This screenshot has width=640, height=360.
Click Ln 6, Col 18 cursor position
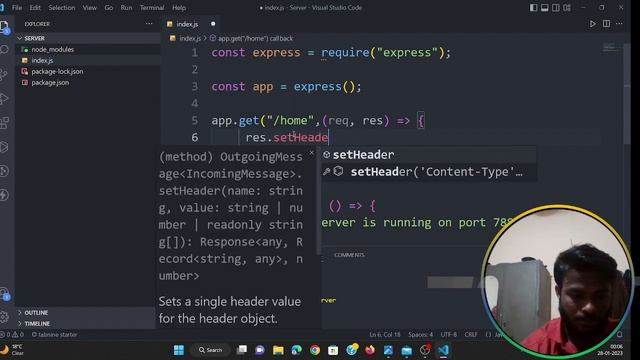(385, 334)
